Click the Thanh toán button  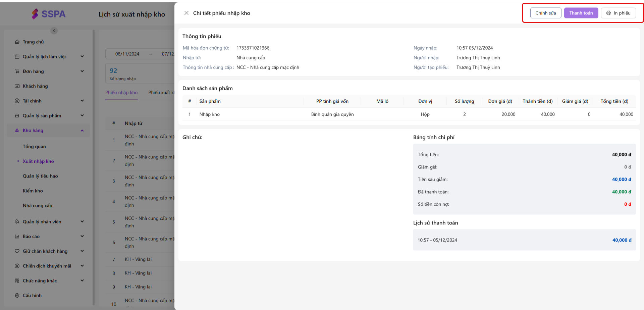(x=581, y=13)
